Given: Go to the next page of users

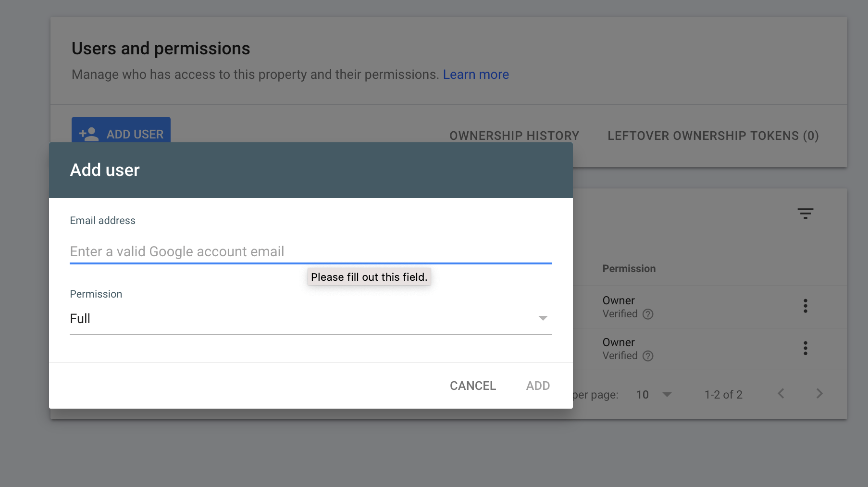Looking at the screenshot, I should coord(819,394).
